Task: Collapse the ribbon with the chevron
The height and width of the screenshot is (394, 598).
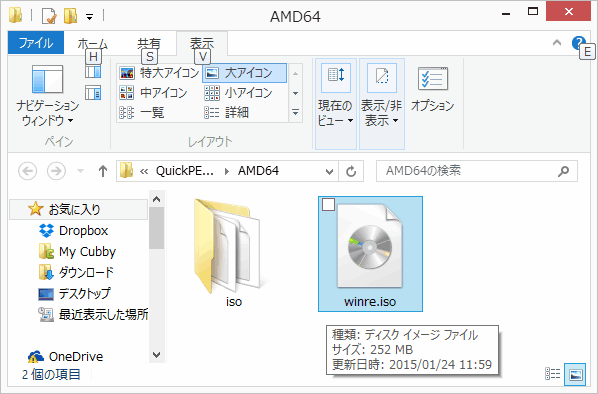Action: tap(557, 43)
